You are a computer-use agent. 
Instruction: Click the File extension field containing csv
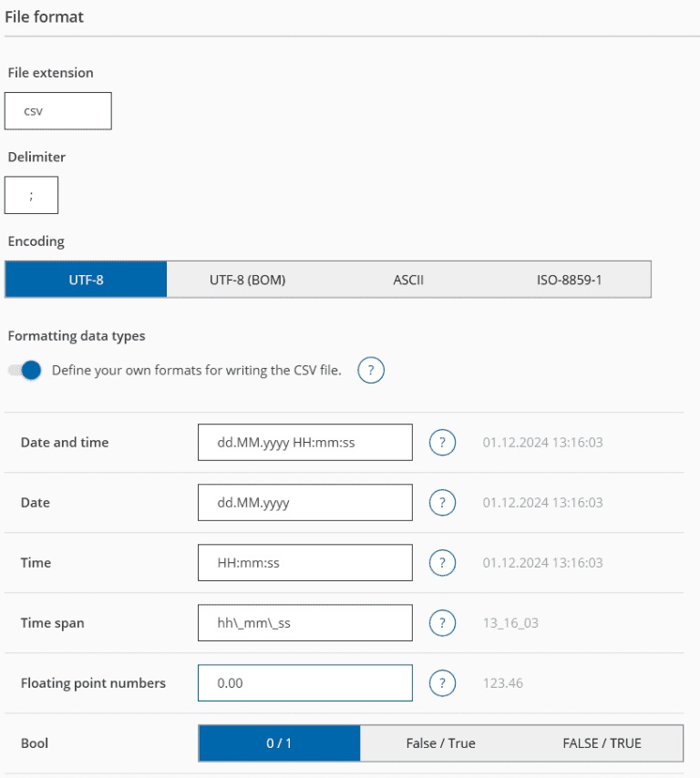point(58,111)
